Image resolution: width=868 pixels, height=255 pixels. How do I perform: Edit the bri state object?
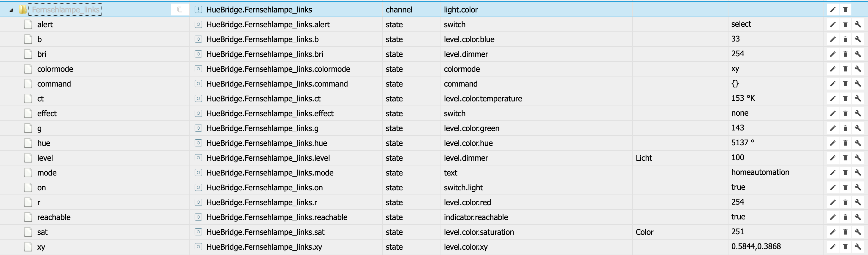[833, 54]
